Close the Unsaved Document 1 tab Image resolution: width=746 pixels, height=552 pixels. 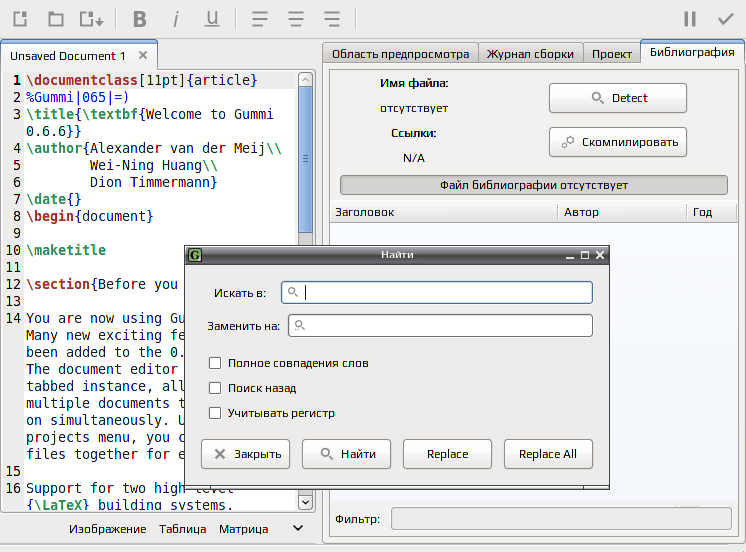[x=143, y=55]
